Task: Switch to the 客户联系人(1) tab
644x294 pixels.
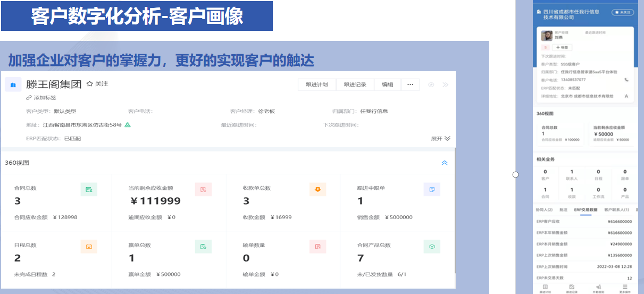Action: point(616,210)
